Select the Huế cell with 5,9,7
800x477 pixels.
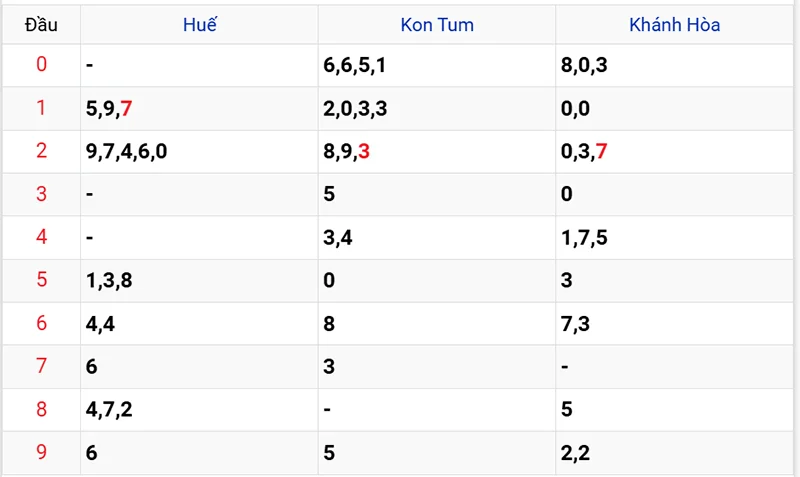tap(110, 108)
